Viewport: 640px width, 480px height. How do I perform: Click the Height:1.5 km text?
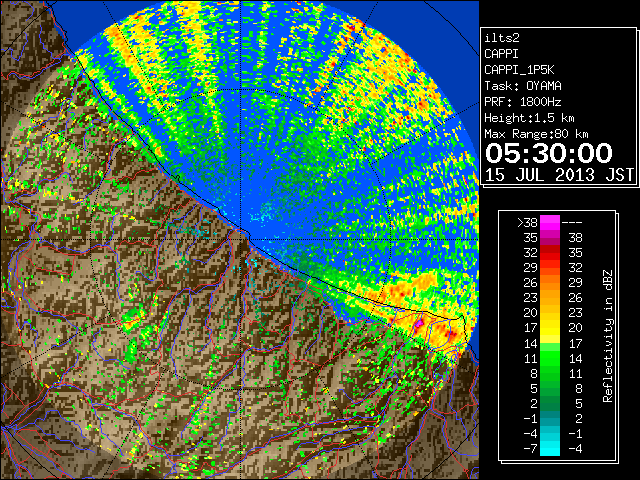[529, 118]
